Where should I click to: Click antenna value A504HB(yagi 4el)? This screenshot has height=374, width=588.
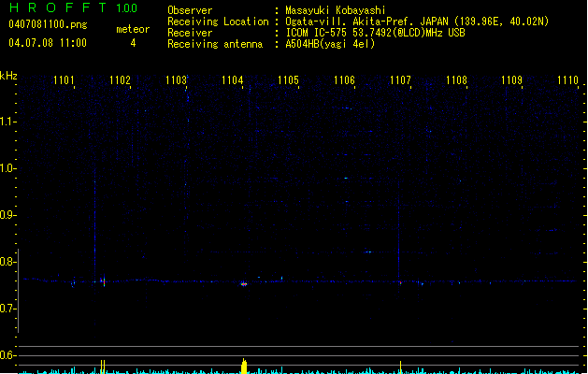coord(330,44)
